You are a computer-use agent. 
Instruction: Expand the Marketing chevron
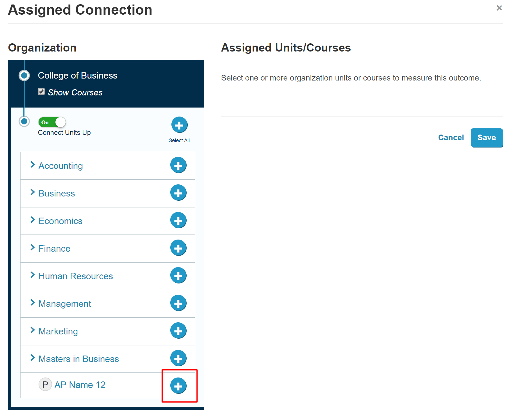pyautogui.click(x=33, y=330)
